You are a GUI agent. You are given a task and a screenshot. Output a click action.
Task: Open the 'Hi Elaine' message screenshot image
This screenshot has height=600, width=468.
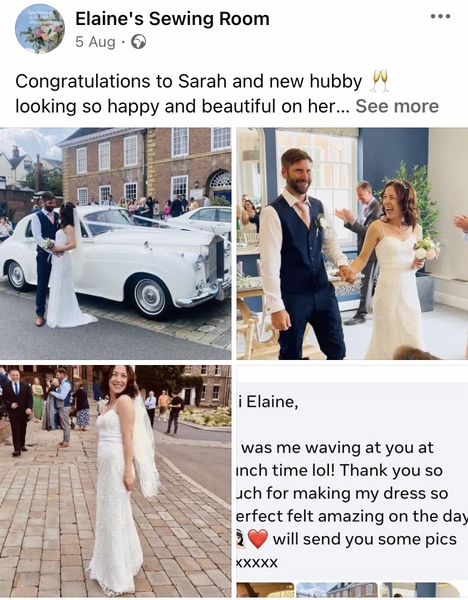[x=352, y=473]
